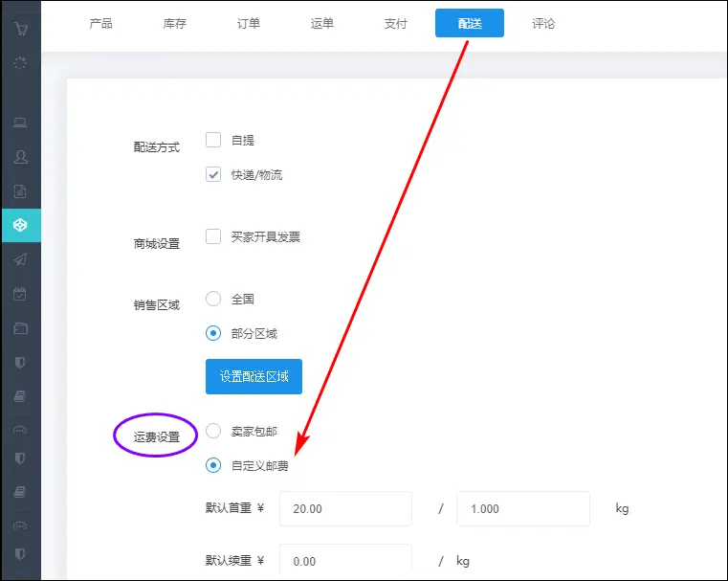
Task: Click the 设置配送区域 button
Action: [254, 376]
